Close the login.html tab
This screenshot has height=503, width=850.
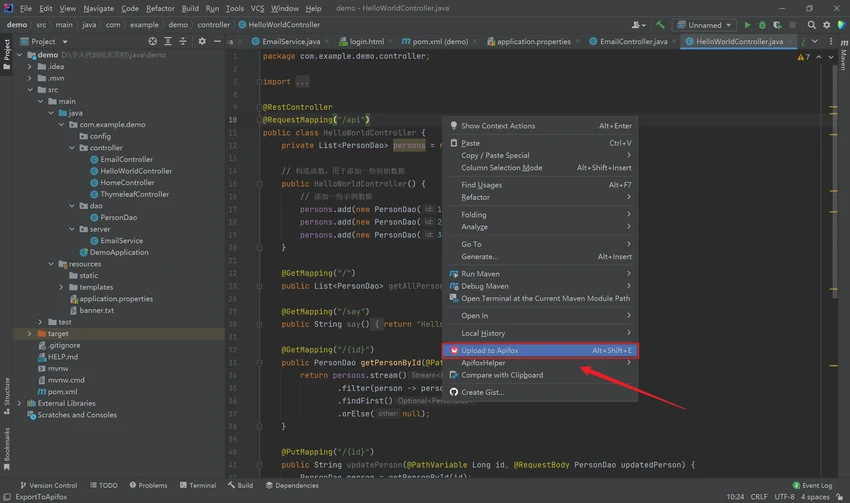pyautogui.click(x=390, y=41)
